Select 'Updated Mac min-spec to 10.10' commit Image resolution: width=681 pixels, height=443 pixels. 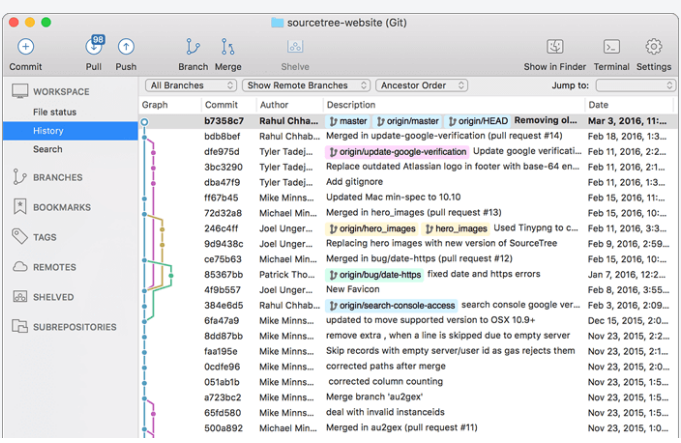click(x=393, y=197)
